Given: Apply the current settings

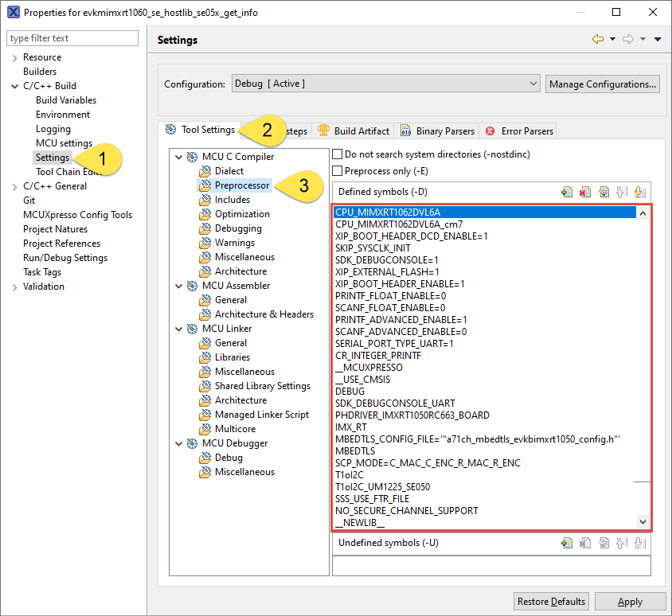Looking at the screenshot, I should tap(630, 601).
